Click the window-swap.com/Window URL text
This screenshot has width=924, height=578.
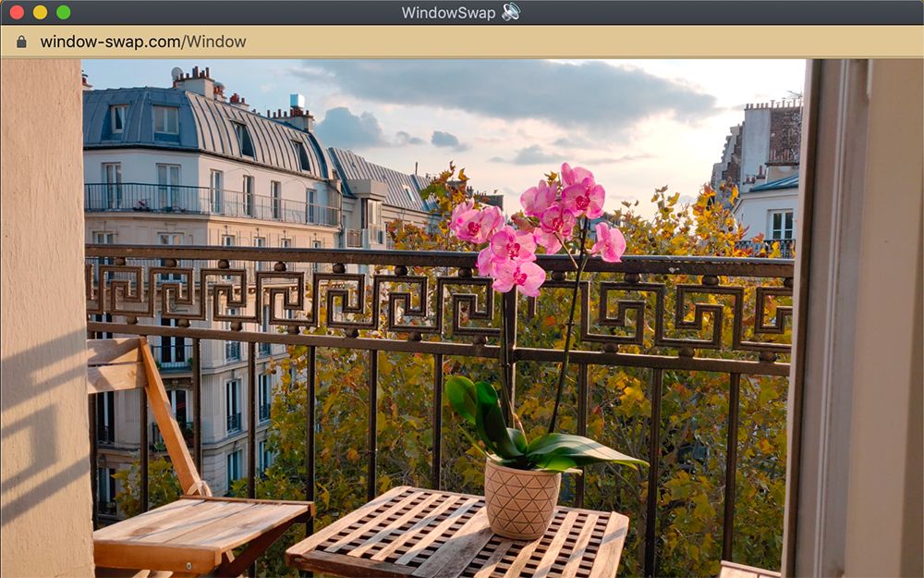click(142, 42)
